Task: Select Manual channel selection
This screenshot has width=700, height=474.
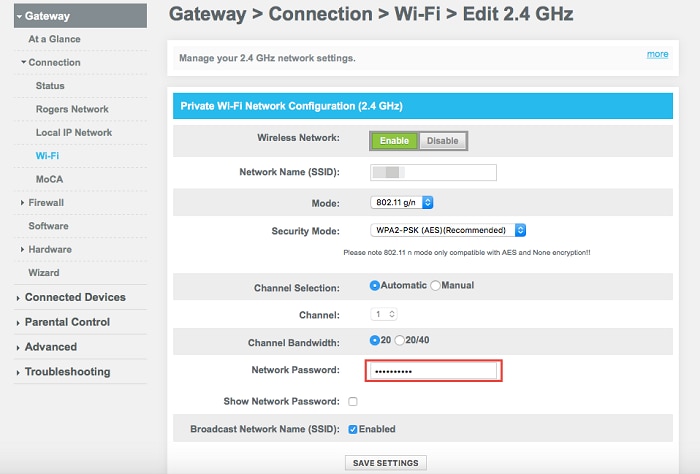Action: click(x=435, y=286)
